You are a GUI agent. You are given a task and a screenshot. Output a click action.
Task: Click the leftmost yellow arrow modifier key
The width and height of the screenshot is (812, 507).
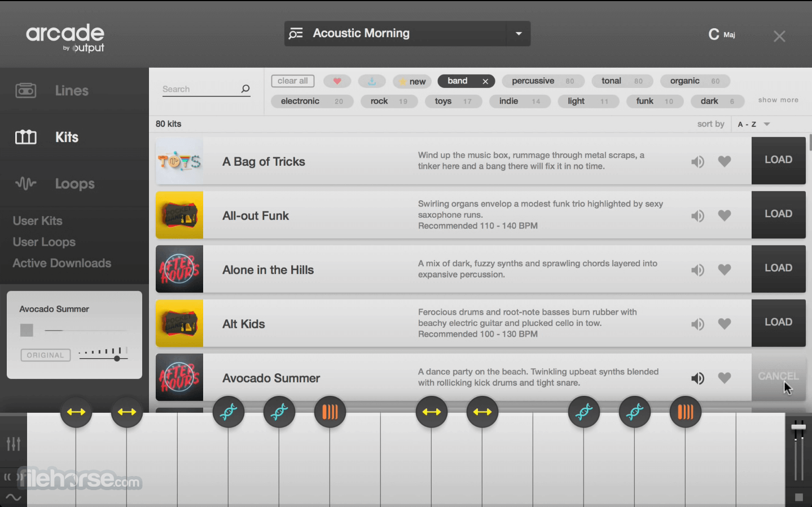[76, 412]
